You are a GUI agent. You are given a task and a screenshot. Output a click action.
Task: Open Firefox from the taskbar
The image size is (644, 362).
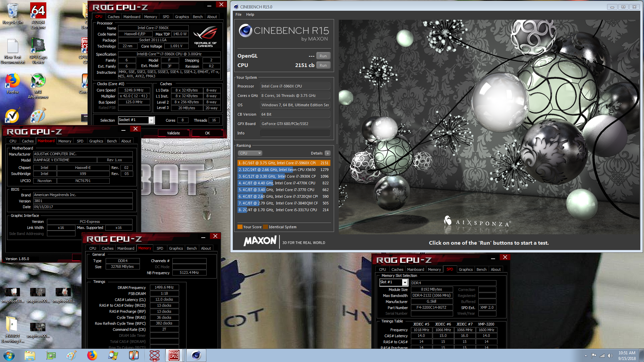(x=92, y=355)
